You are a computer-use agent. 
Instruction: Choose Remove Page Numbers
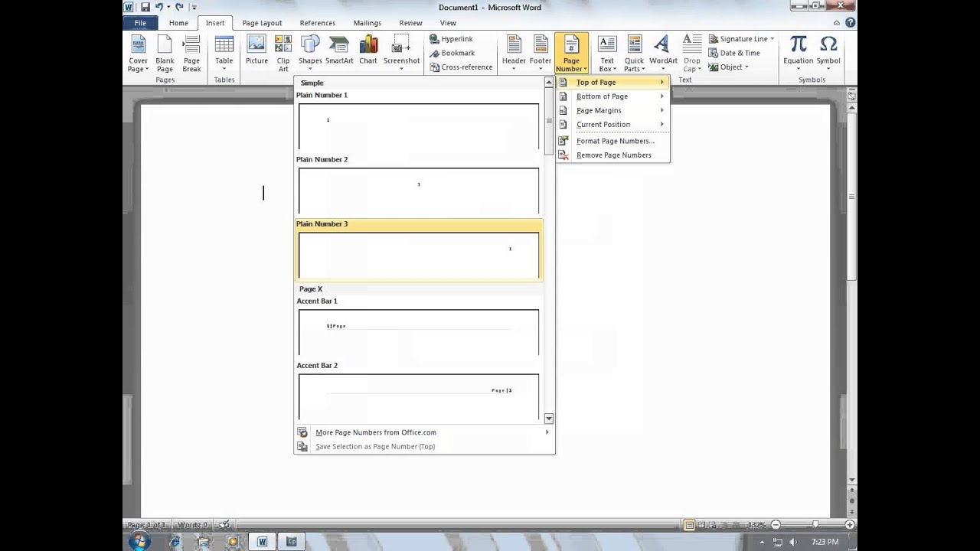point(612,155)
